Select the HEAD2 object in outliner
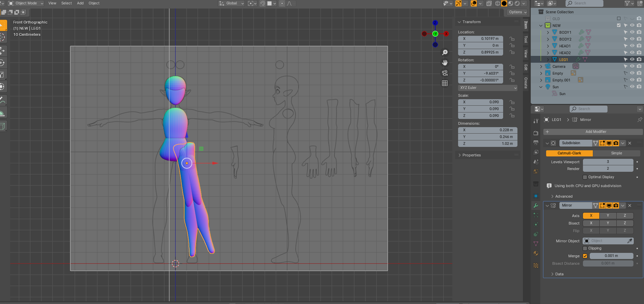 (x=565, y=53)
